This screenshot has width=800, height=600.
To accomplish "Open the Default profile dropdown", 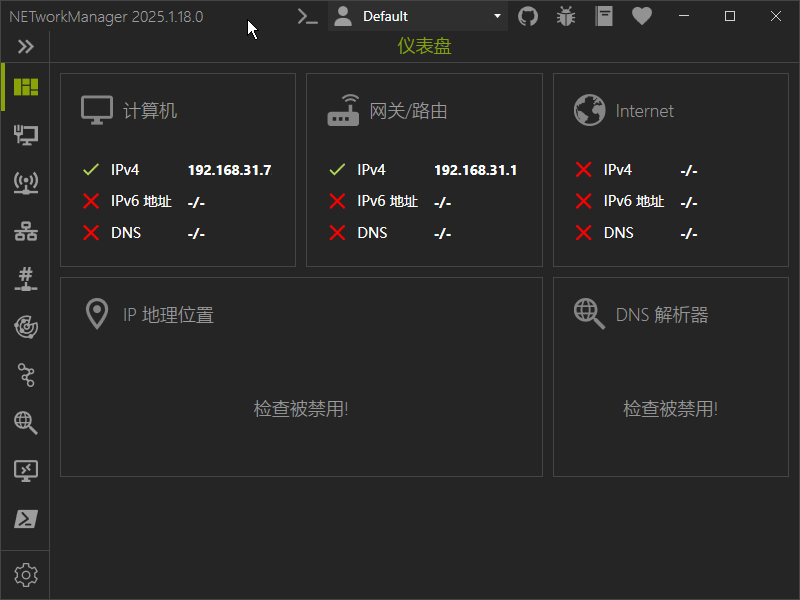I will [x=418, y=16].
